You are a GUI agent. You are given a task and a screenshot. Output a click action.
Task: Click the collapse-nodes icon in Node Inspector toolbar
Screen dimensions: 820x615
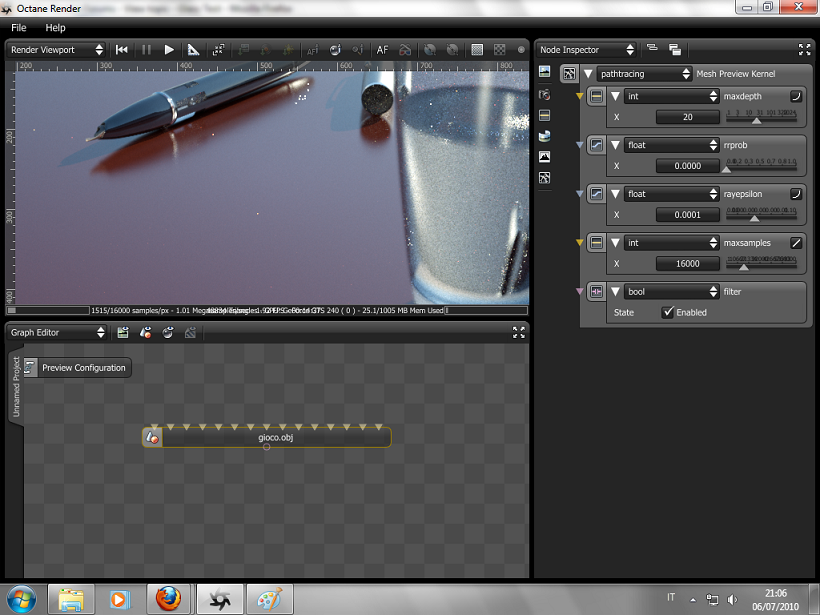pos(652,48)
